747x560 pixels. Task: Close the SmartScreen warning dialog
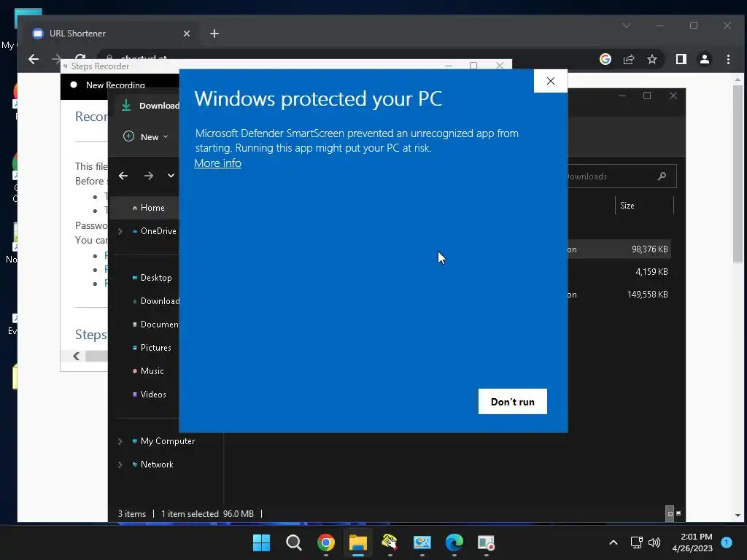click(550, 81)
